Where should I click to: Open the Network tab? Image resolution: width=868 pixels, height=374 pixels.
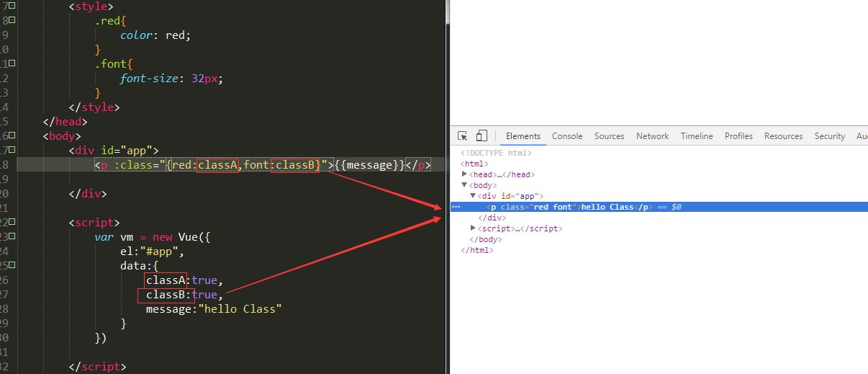tap(652, 136)
